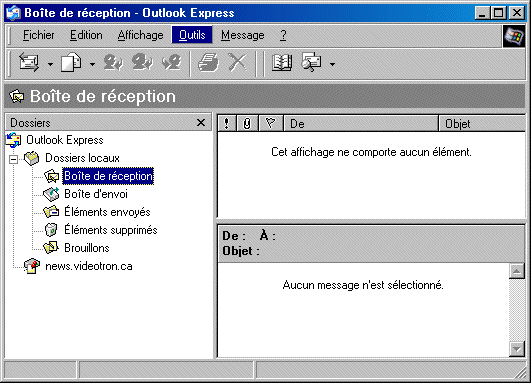
Task: Open the Find dropdown arrow
Action: coord(333,64)
